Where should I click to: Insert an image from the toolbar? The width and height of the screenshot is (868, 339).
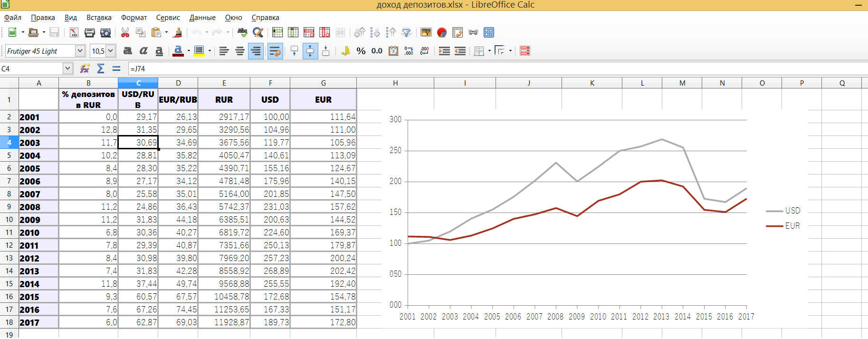tap(426, 32)
